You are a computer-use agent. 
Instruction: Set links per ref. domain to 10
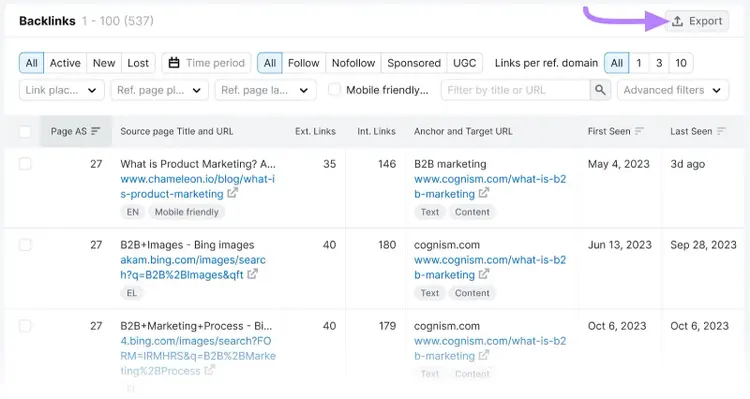click(x=681, y=63)
